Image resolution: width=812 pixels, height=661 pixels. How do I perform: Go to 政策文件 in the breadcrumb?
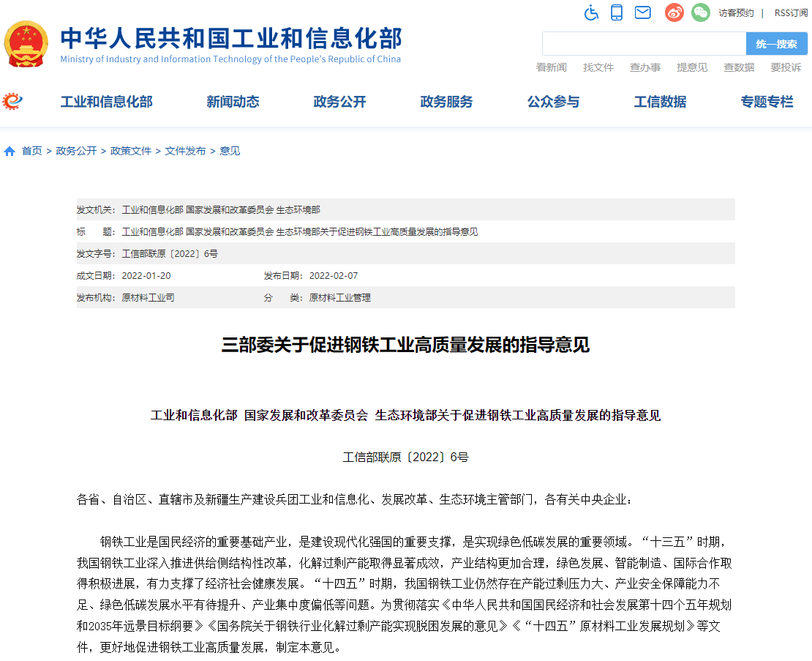point(131,151)
